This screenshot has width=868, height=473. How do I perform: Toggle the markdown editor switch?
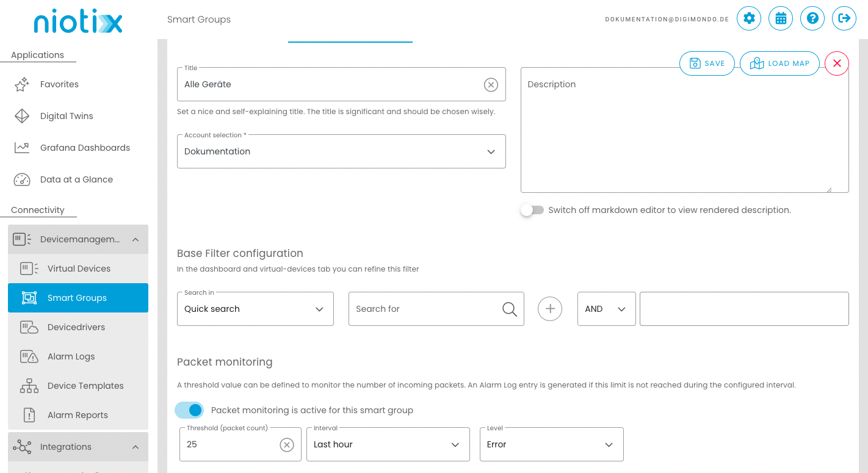tap(532, 210)
